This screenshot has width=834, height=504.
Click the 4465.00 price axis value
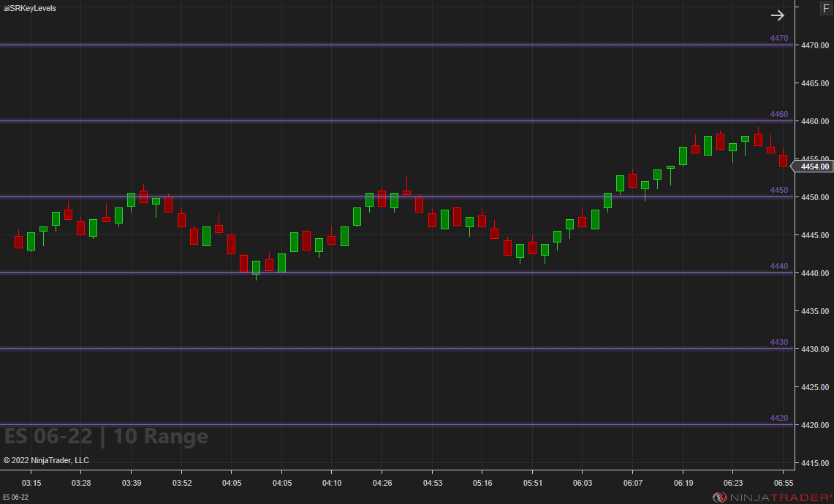tap(815, 83)
